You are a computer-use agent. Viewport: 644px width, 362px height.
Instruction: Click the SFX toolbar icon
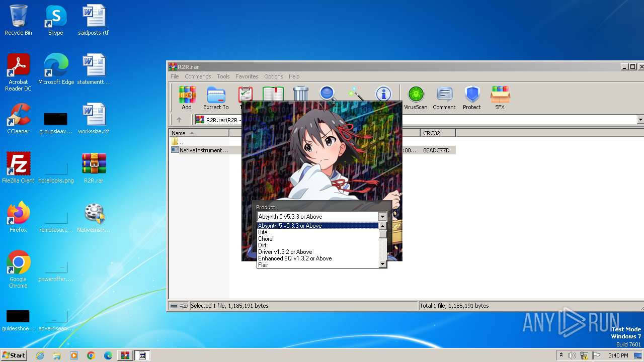[500, 98]
